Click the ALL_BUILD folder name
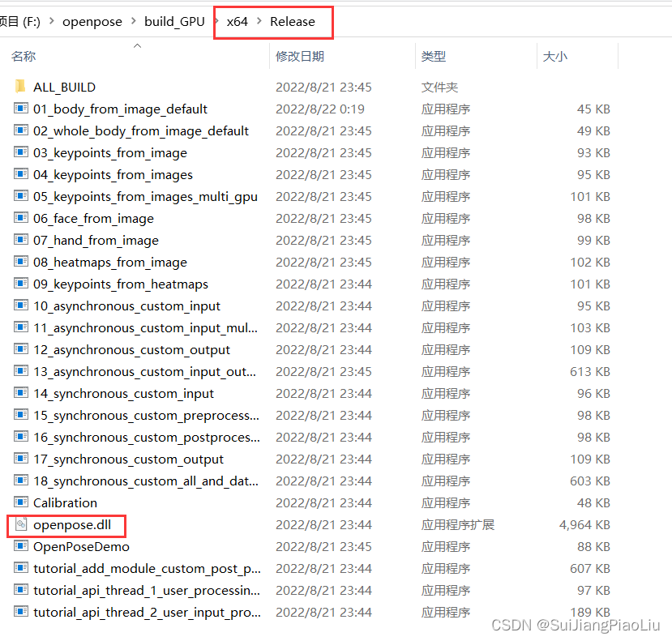The width and height of the screenshot is (672, 641). 64,87
